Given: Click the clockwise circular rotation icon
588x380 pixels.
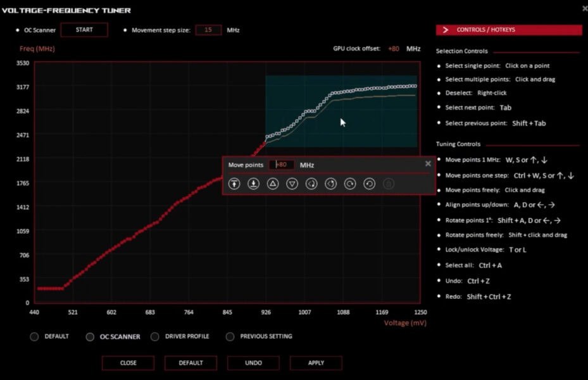Looking at the screenshot, I should [349, 184].
